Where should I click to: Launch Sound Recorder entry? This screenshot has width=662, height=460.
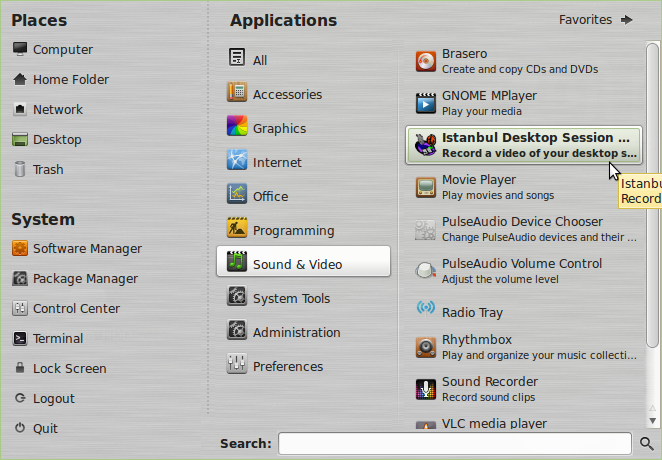click(x=524, y=389)
